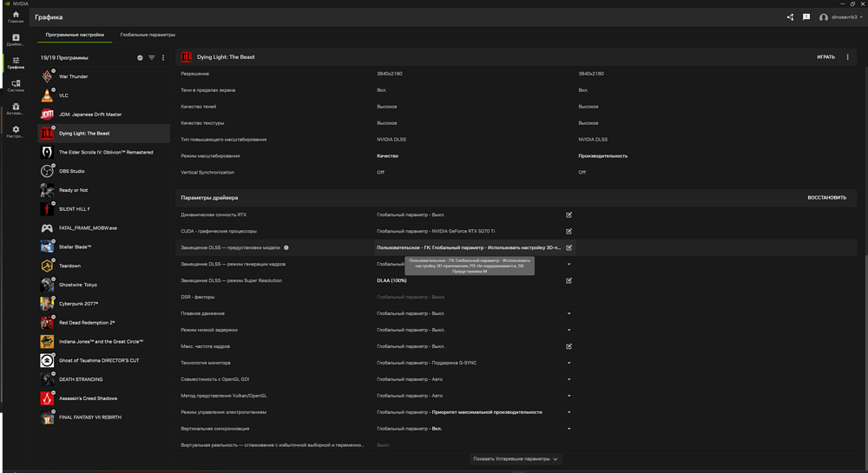Open the Вертикальная синхронизация dropdown
The width and height of the screenshot is (868, 473).
(569, 429)
